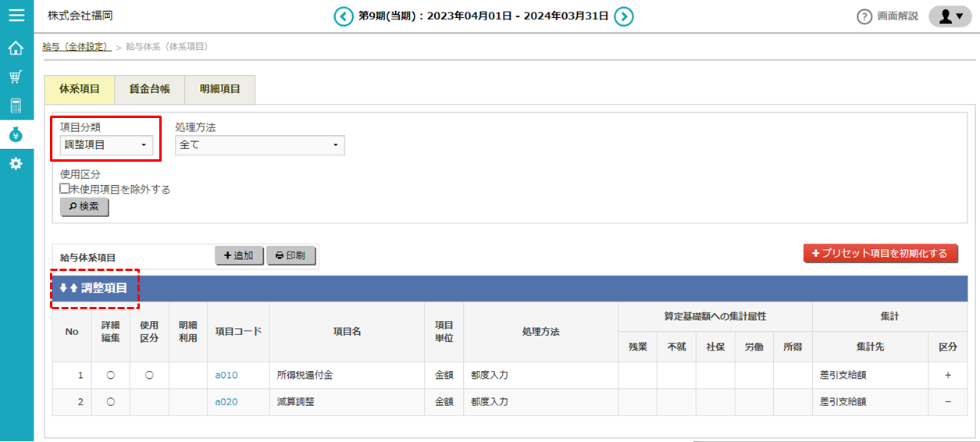
Task: Open settings gear in sidebar
Action: click(16, 164)
